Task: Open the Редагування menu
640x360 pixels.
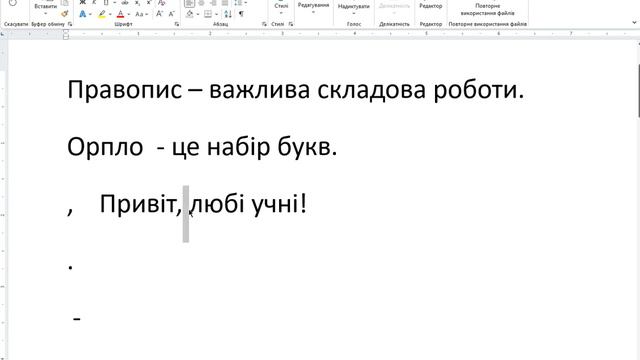Action: pos(313,8)
